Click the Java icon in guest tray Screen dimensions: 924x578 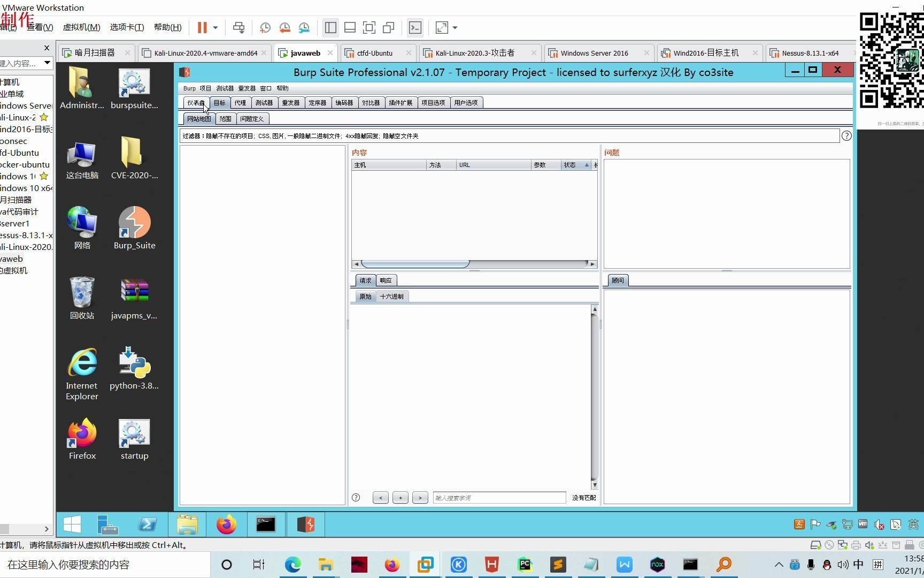[x=799, y=524]
